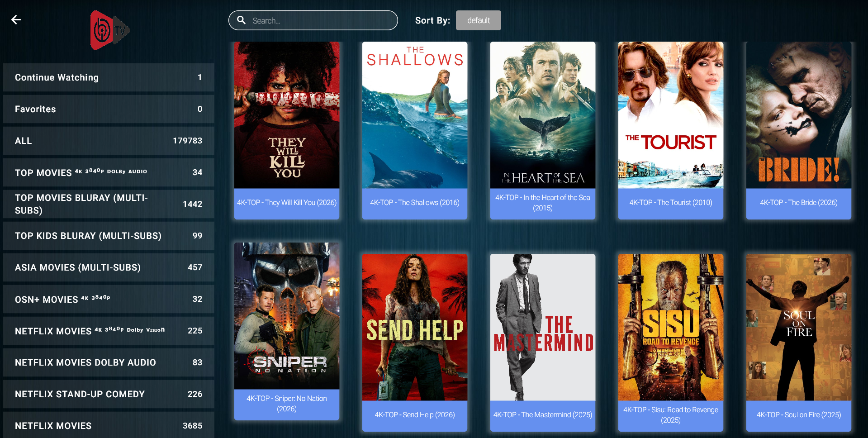
Task: Select the ALL category
Action: [109, 141]
